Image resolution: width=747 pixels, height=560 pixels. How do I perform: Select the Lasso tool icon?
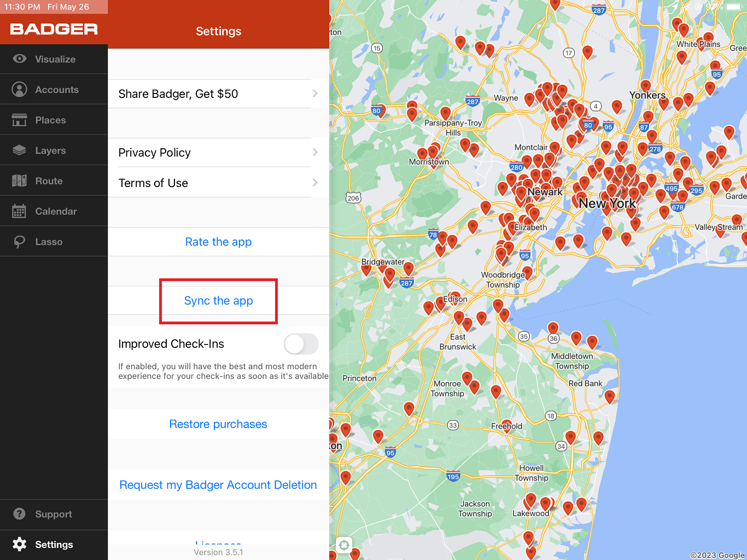tap(20, 242)
